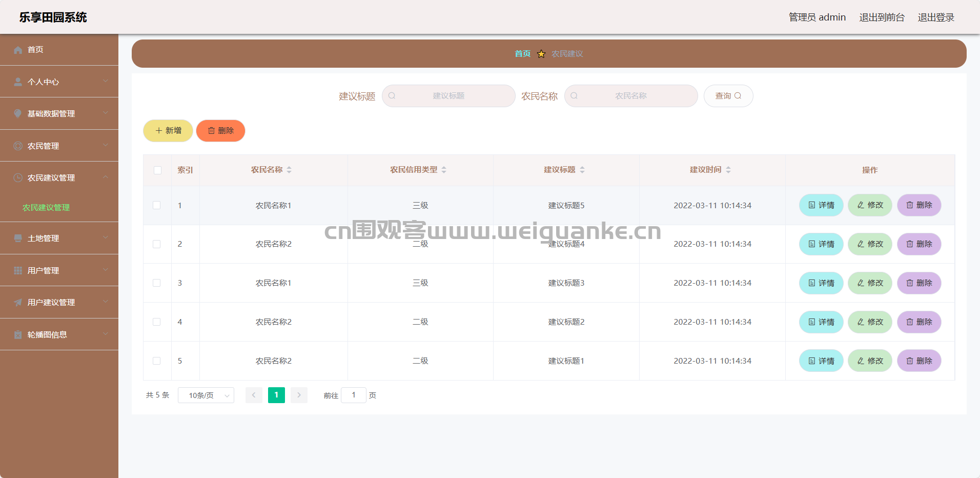Click the icon beside 基础数据管理
The image size is (980, 478).
[x=18, y=114]
